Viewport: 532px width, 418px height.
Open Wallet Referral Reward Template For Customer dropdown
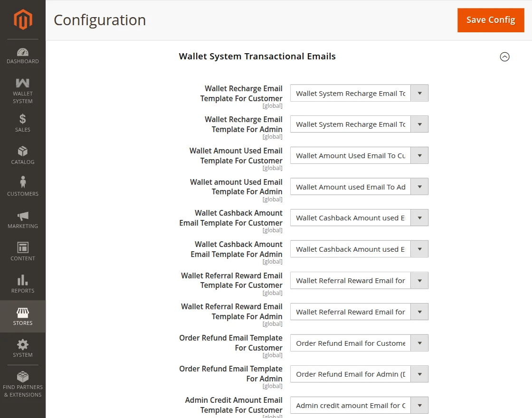coord(359,281)
